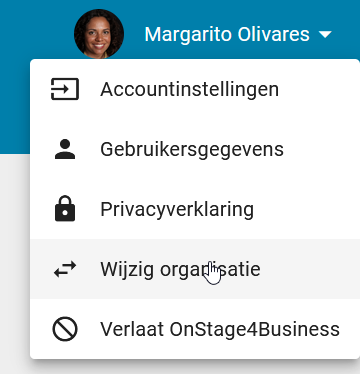This screenshot has height=374, width=360.
Task: Click Margarito Olivares' round profile photo
Action: pyautogui.click(x=99, y=34)
